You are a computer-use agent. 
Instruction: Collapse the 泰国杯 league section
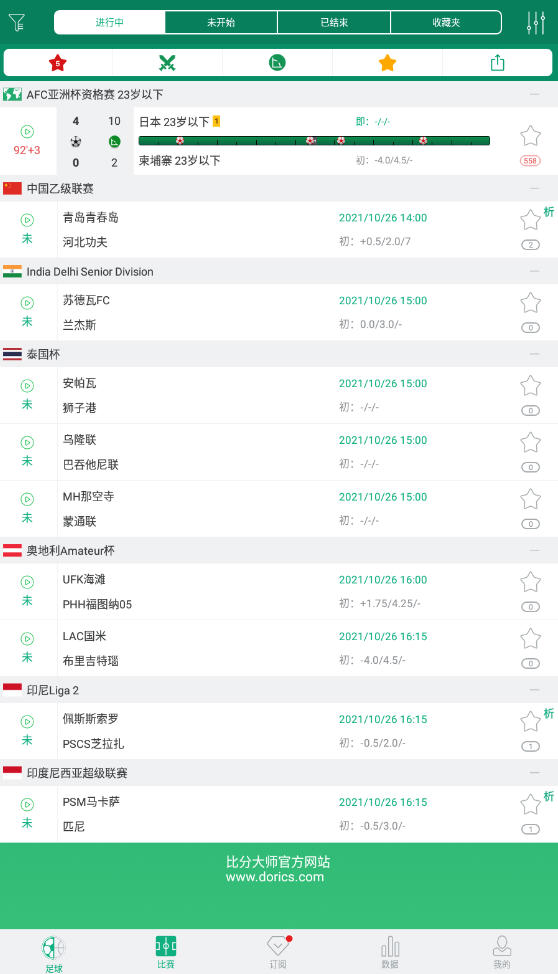click(534, 354)
